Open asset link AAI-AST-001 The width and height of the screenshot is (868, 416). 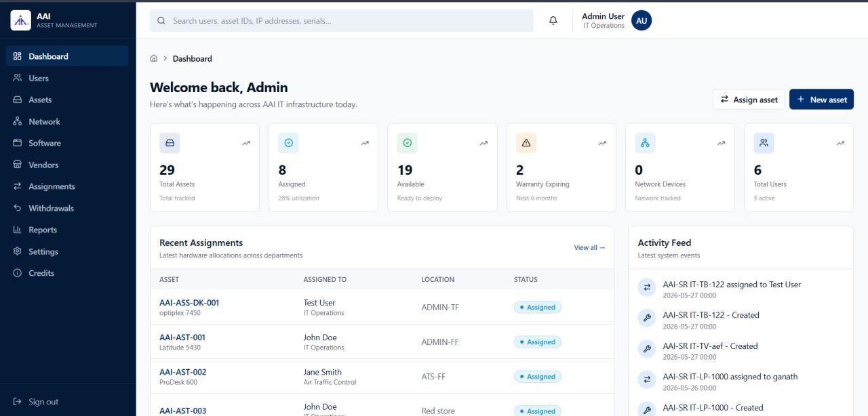[x=182, y=337]
